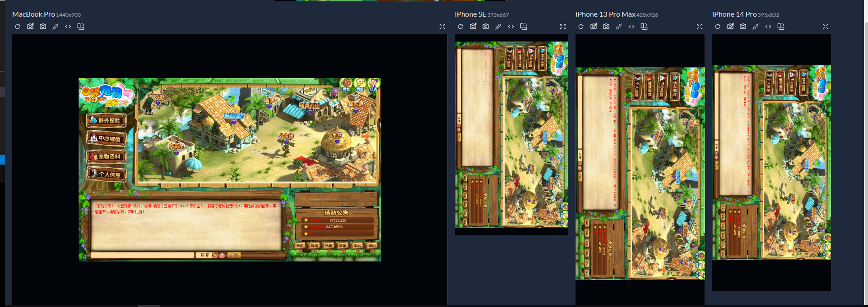The width and height of the screenshot is (868, 307).
Task: Maximize the iPhone 13 Pro Max preview
Action: click(700, 27)
